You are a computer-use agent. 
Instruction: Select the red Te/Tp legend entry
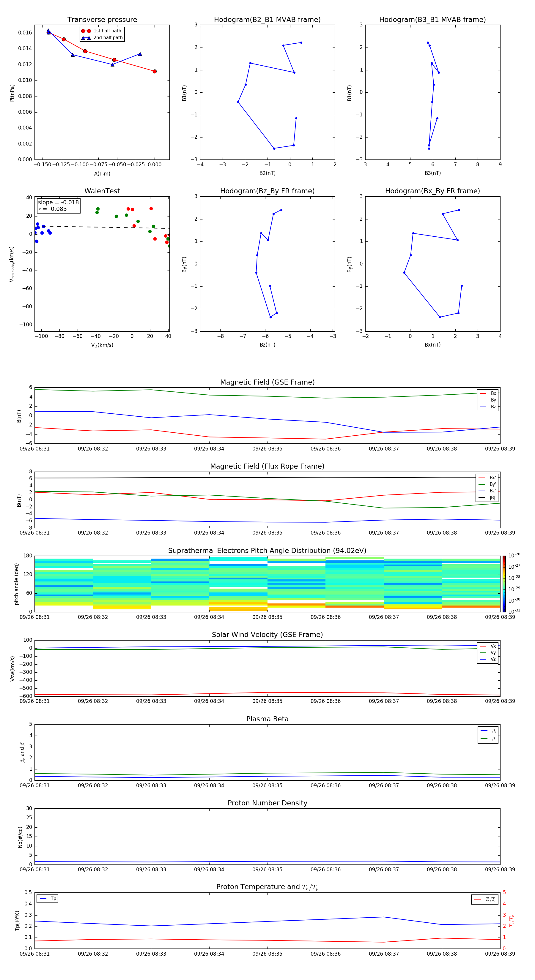point(485,899)
